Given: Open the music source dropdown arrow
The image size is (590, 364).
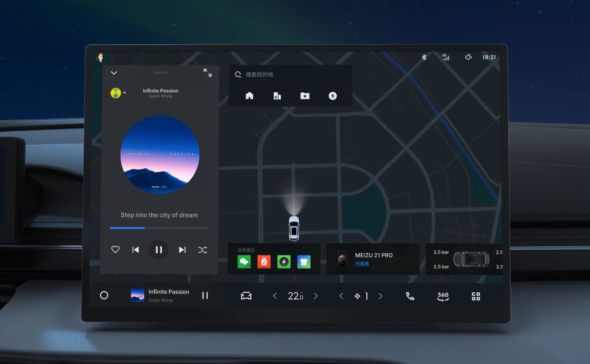Looking at the screenshot, I should coord(125,93).
